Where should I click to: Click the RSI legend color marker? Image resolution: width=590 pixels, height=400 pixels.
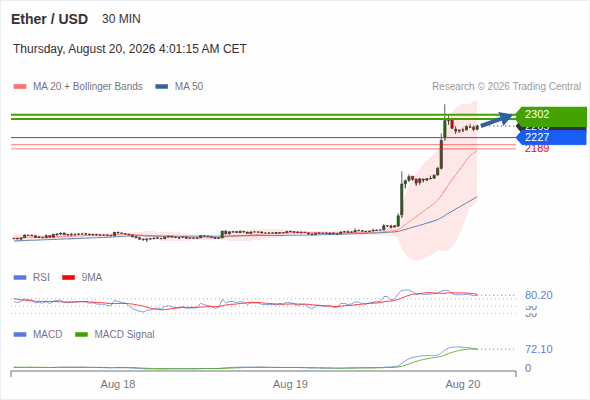tap(20, 278)
